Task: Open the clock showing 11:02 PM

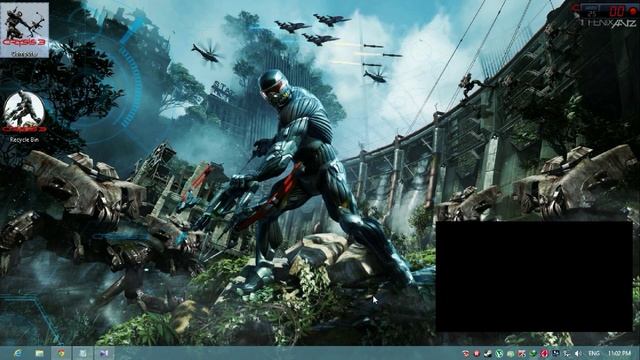Action: click(x=620, y=353)
